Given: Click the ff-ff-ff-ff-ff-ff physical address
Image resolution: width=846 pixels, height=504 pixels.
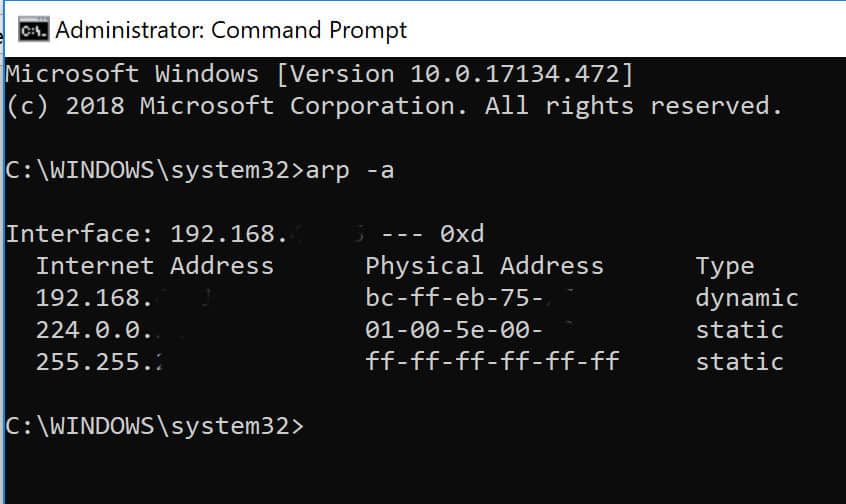Looking at the screenshot, I should [x=492, y=362].
